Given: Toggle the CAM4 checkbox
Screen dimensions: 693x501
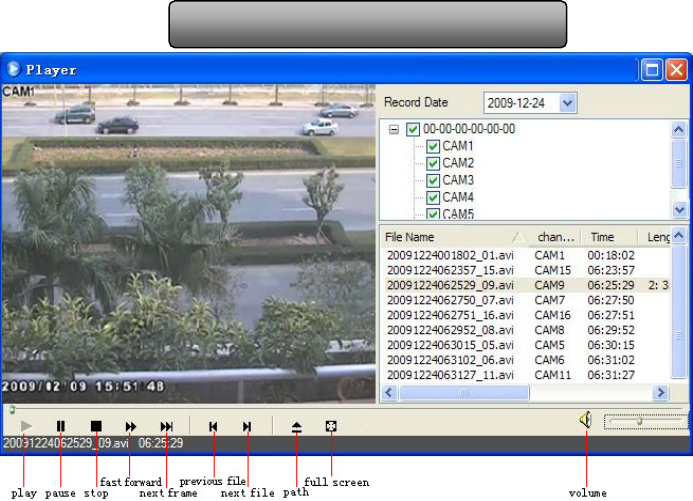Looking at the screenshot, I should pyautogui.click(x=433, y=197).
